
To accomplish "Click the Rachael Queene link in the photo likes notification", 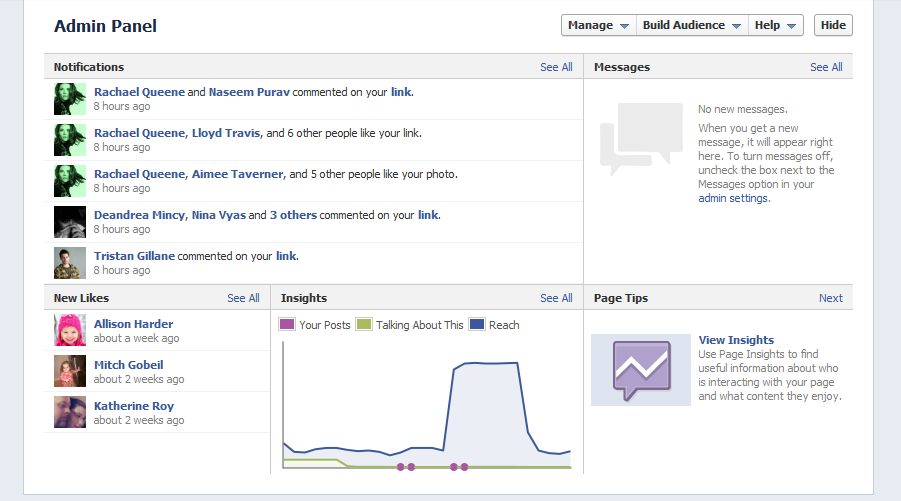I will coord(140,174).
